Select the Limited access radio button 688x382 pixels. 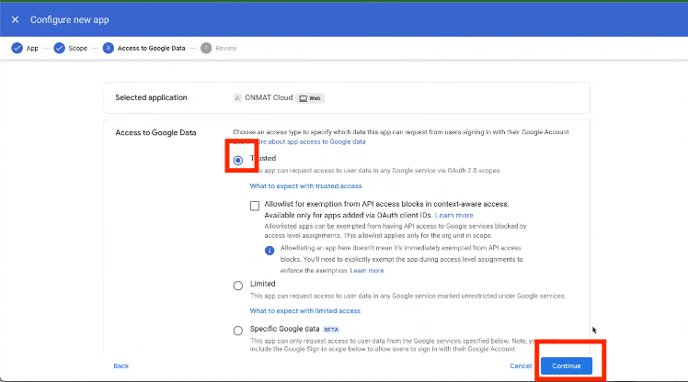238,286
